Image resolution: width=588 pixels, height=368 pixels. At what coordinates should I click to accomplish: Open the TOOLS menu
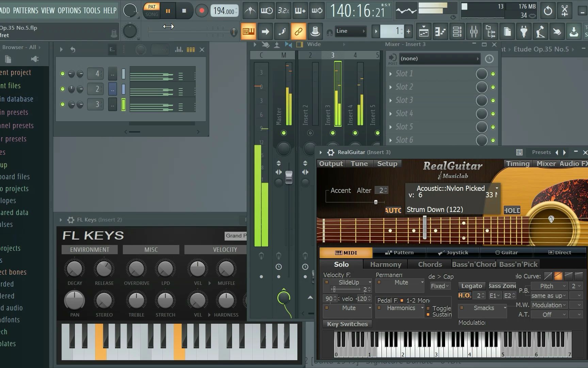[x=92, y=11]
